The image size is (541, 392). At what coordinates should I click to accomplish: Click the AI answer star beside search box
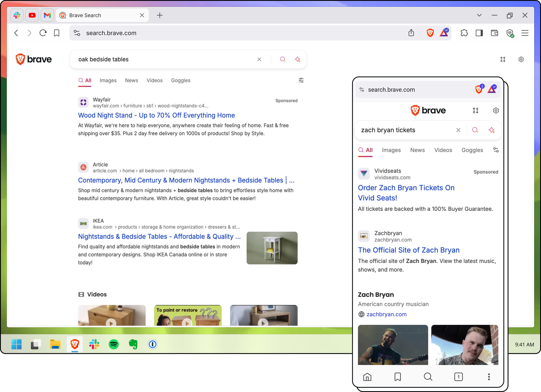[x=298, y=59]
